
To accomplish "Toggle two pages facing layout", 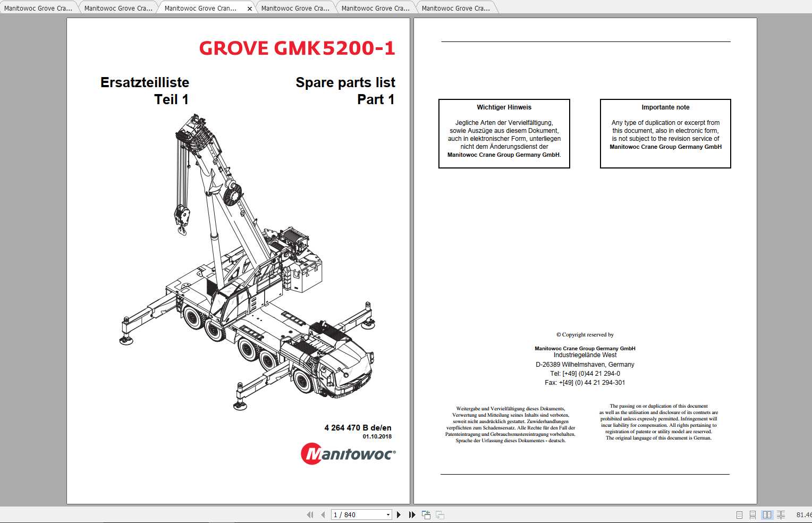I will pyautogui.click(x=767, y=514).
